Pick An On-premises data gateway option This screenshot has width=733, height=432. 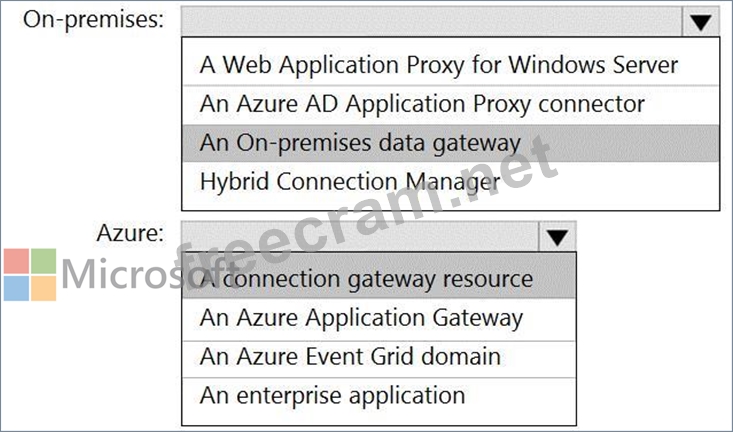(x=451, y=143)
